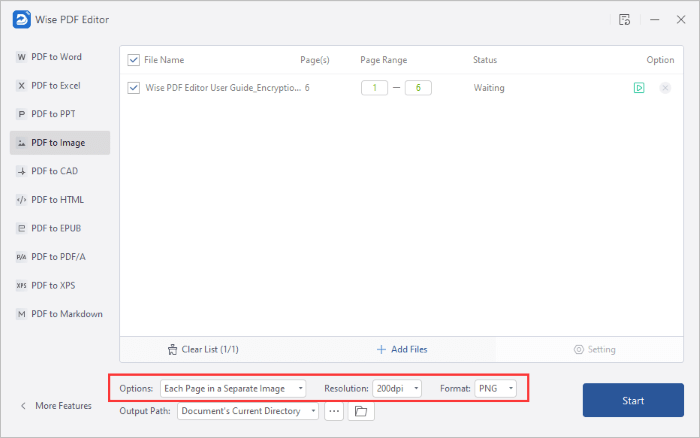Screen dimensions: 700x438
Task: Click the Page(s) column header
Action: click(315, 60)
